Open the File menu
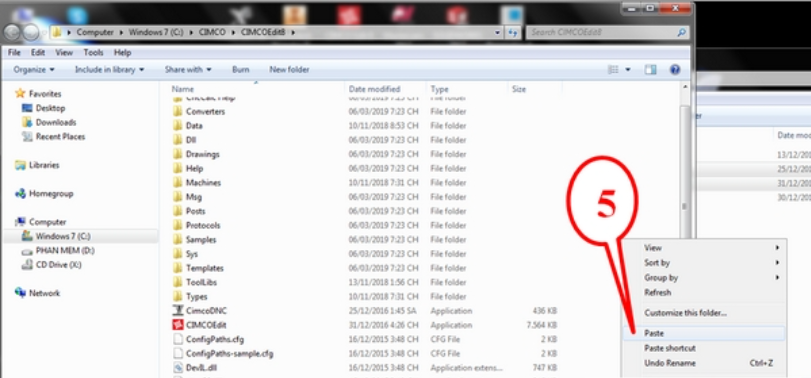Viewport: 811px width, 378px height. [14, 53]
